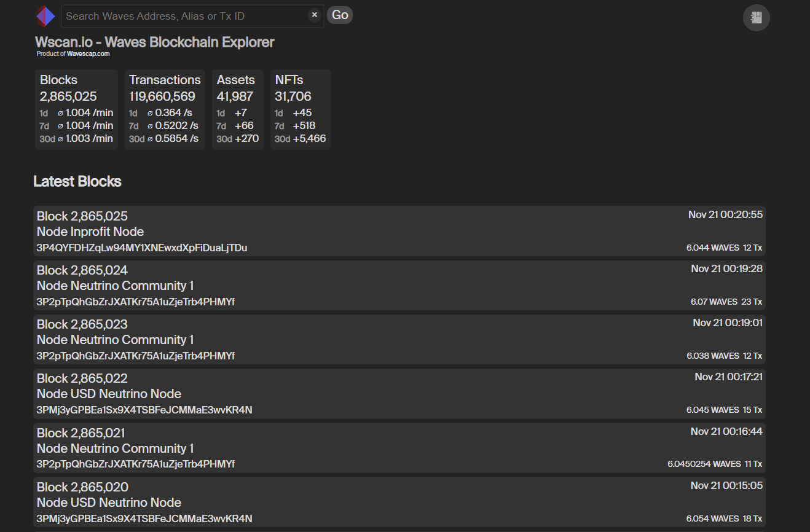The height and width of the screenshot is (532, 810).
Task: Select the Inprofit Node address 3P4QYFDHZq...
Action: [142, 248]
